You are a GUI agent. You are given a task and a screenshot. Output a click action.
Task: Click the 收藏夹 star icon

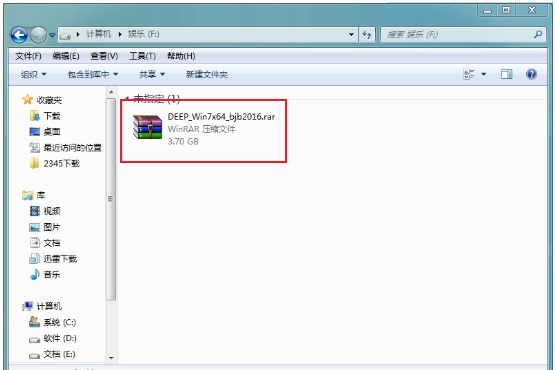[x=27, y=99]
